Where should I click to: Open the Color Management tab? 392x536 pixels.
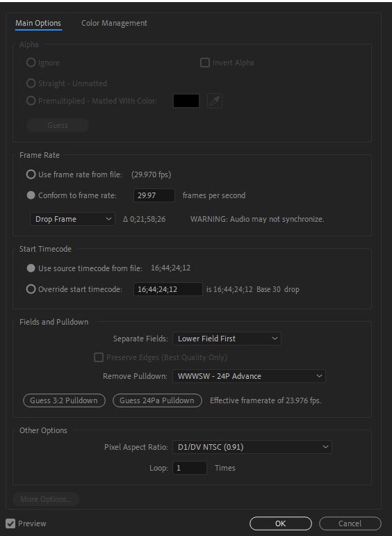(114, 23)
